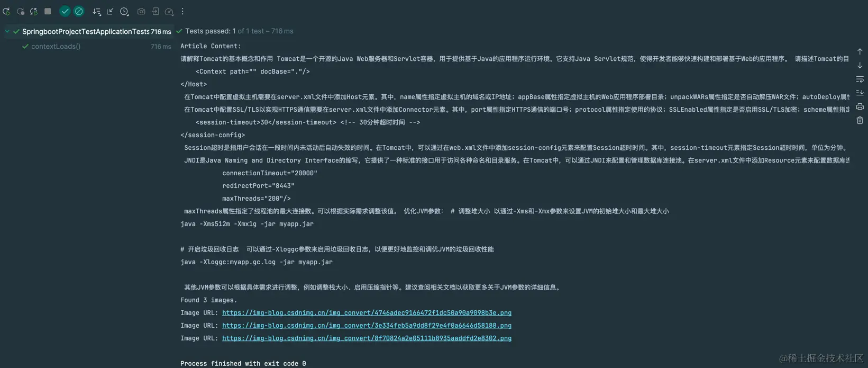Click the '</Host>' output line
Image resolution: width=868 pixels, height=368 pixels.
click(194, 84)
